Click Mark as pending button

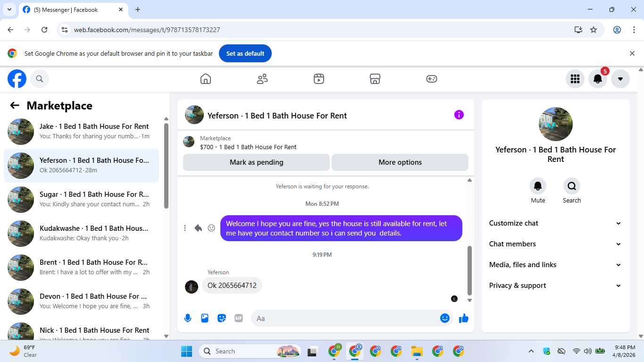coord(256,162)
